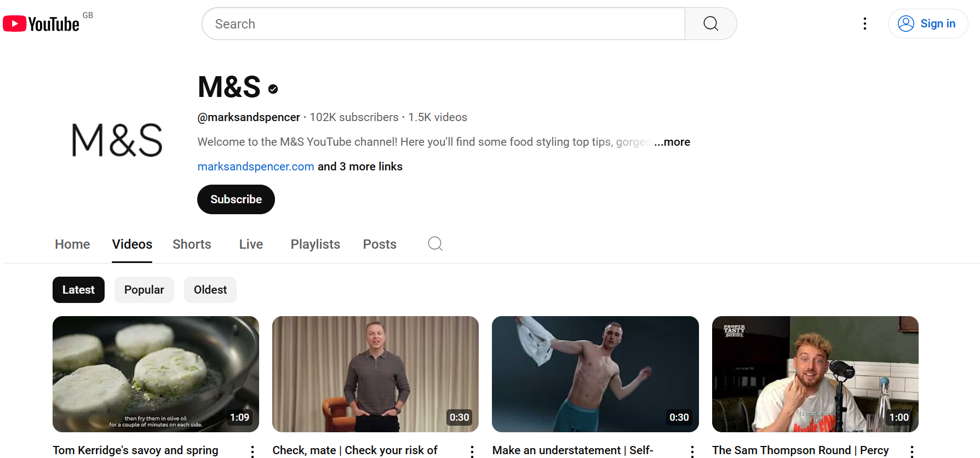980x458 pixels.
Task: Select the Latest sort filter chip
Action: [78, 290]
